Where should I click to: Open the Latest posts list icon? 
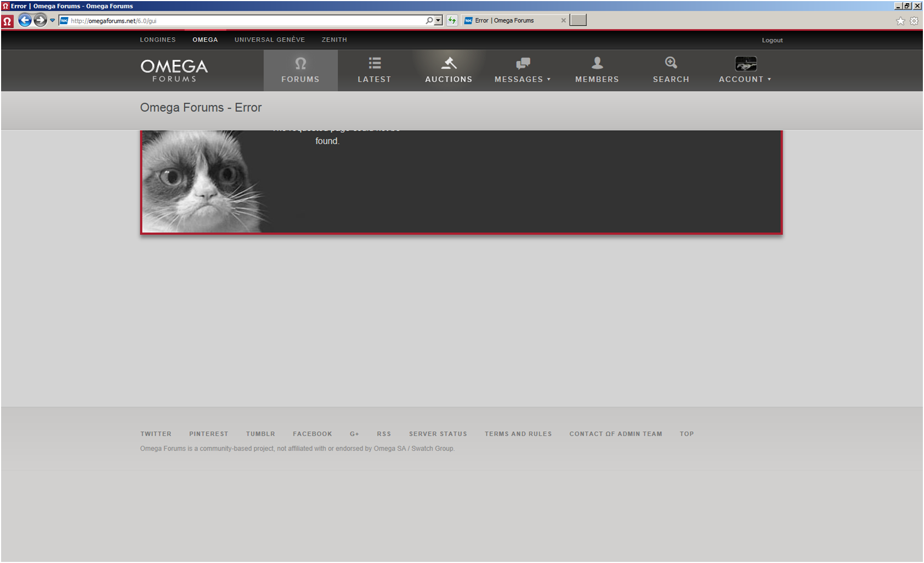375,63
